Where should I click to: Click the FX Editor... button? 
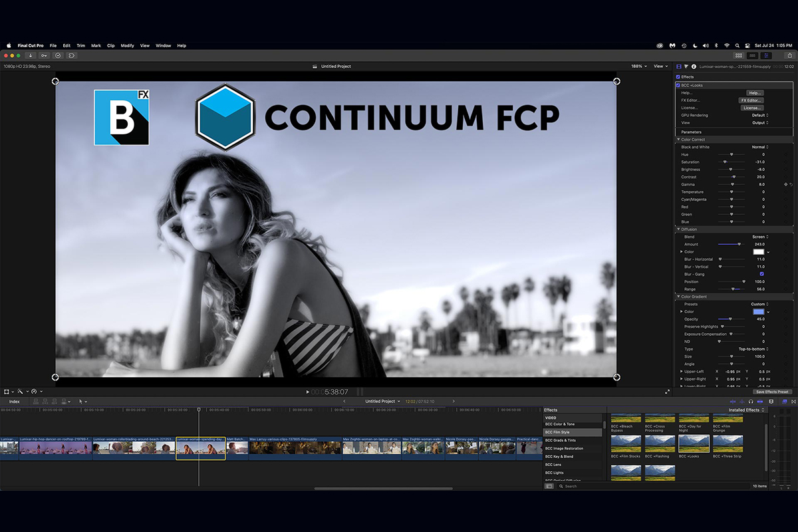coord(751,100)
